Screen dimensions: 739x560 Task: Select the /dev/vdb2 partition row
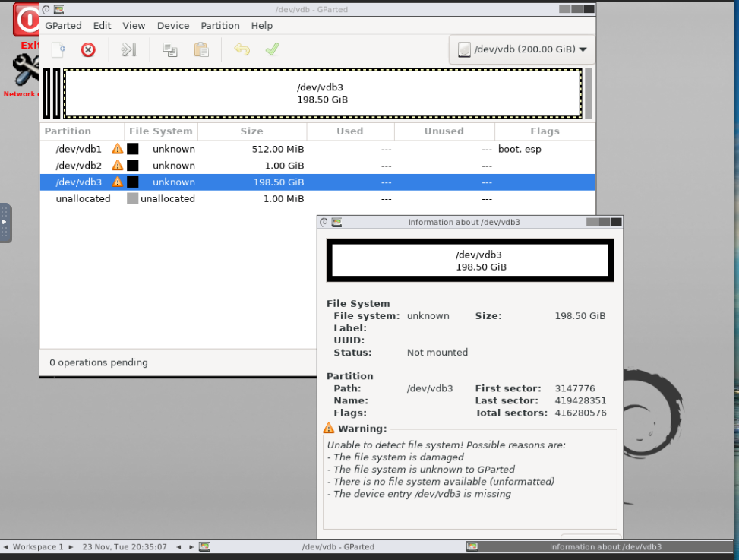click(317, 166)
